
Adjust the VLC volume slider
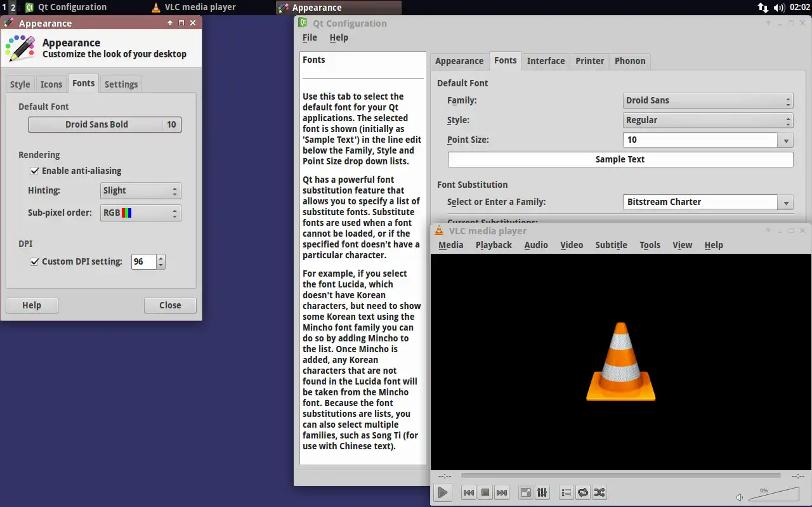[x=774, y=494]
